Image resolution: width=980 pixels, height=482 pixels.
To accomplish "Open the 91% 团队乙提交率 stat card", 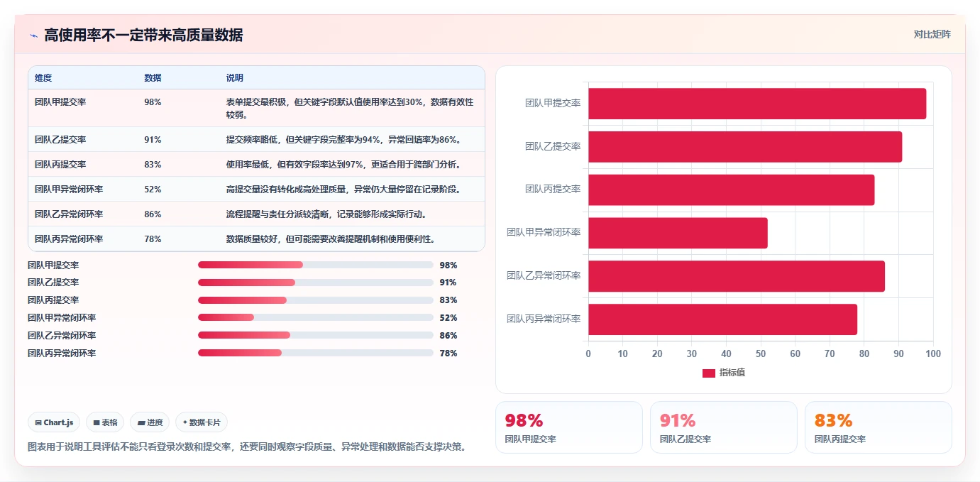I will tap(723, 427).
